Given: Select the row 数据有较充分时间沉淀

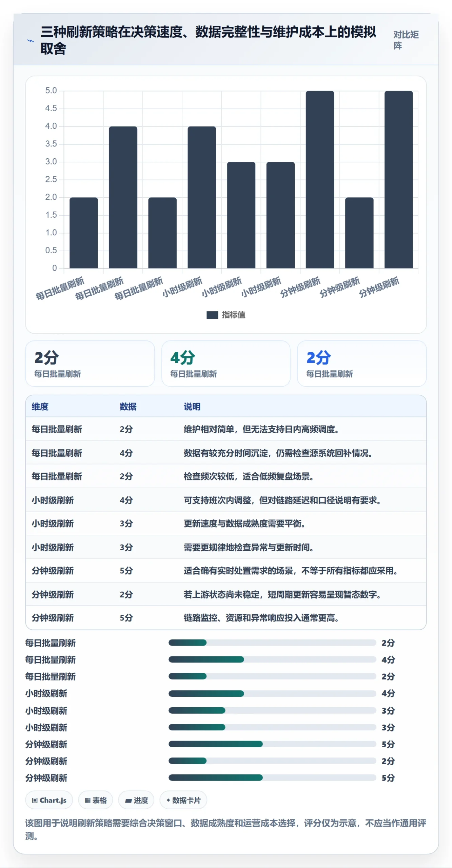Looking at the screenshot, I should tap(226, 453).
